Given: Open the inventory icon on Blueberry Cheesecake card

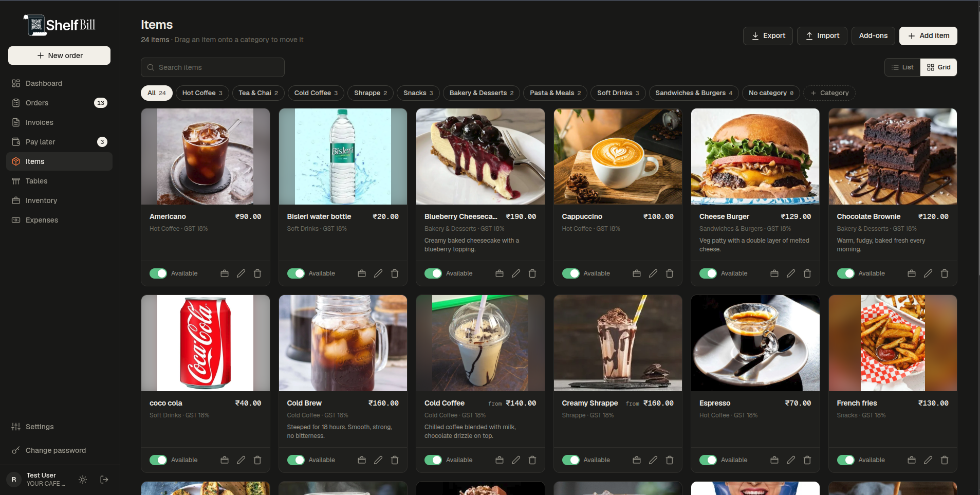Looking at the screenshot, I should [x=500, y=273].
